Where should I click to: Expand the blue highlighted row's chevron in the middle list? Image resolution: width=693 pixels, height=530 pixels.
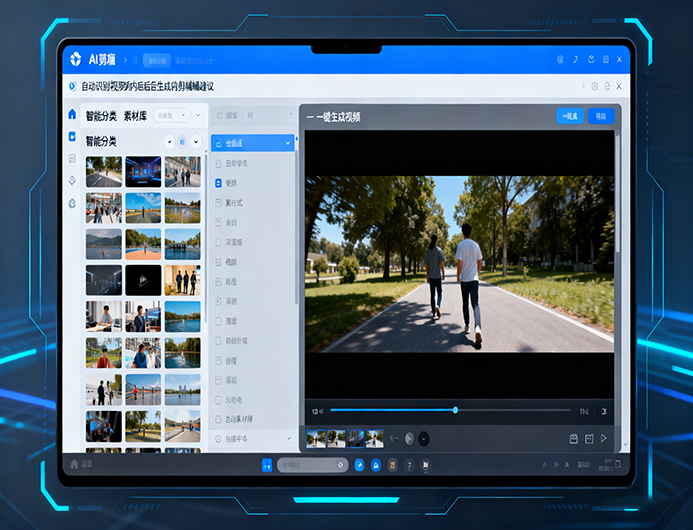point(288,143)
